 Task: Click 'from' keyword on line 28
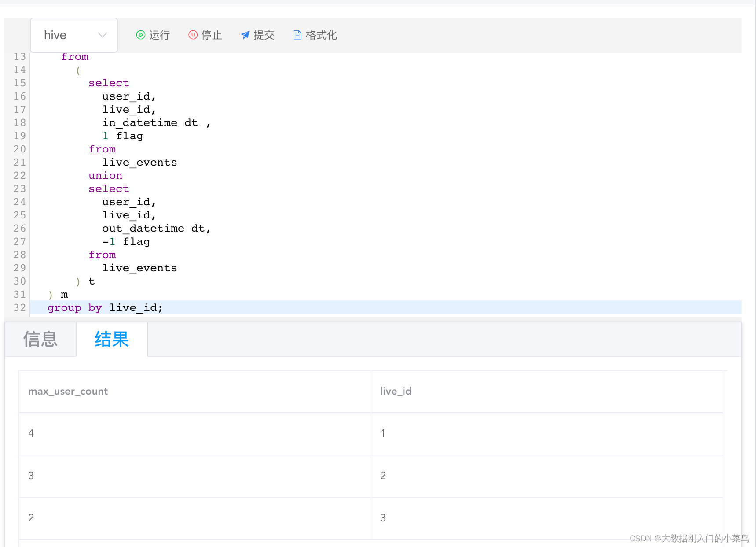[x=102, y=255]
